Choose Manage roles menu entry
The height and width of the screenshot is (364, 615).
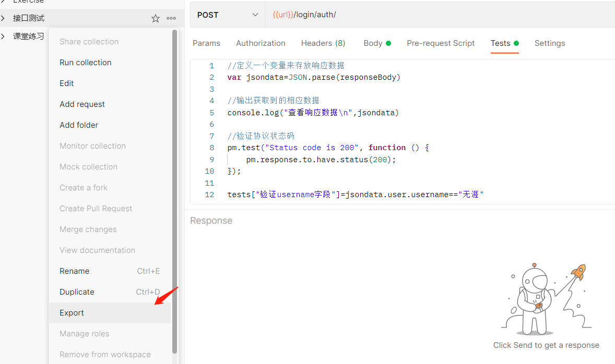[110, 333]
